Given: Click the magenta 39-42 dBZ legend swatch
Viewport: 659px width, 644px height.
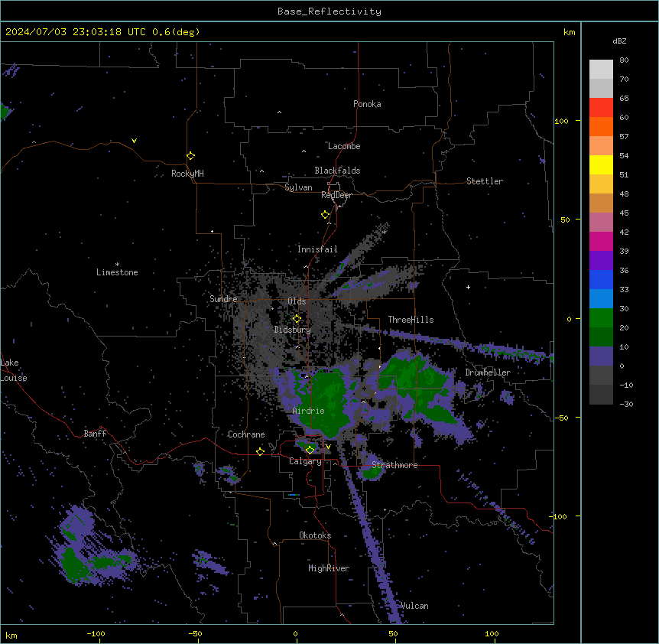Looking at the screenshot, I should click(x=601, y=241).
